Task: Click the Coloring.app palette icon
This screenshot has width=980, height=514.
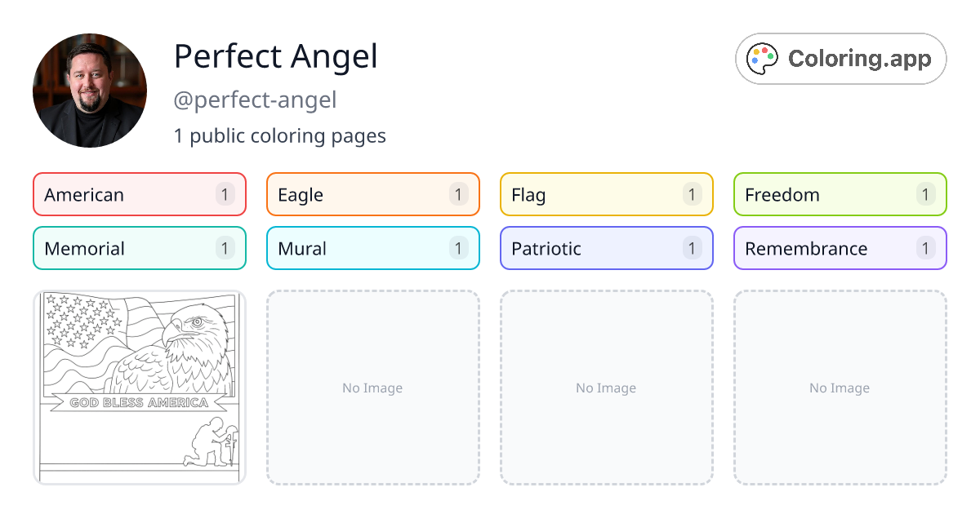Action: point(762,58)
